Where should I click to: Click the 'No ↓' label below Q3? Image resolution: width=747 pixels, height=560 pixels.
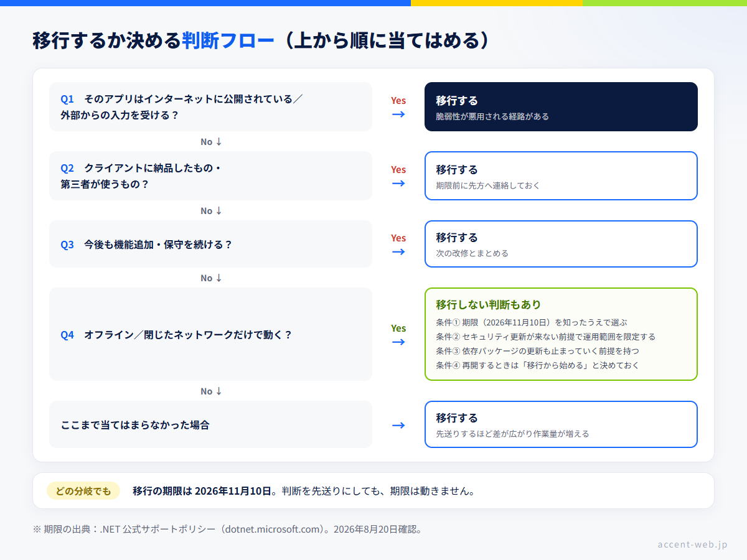coord(211,278)
